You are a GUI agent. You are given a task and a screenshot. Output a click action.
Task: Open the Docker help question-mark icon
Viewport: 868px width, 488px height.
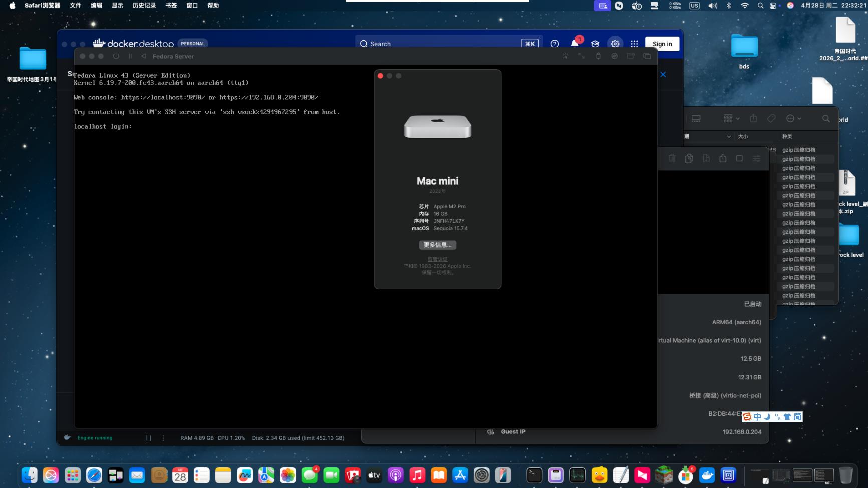pyautogui.click(x=554, y=44)
